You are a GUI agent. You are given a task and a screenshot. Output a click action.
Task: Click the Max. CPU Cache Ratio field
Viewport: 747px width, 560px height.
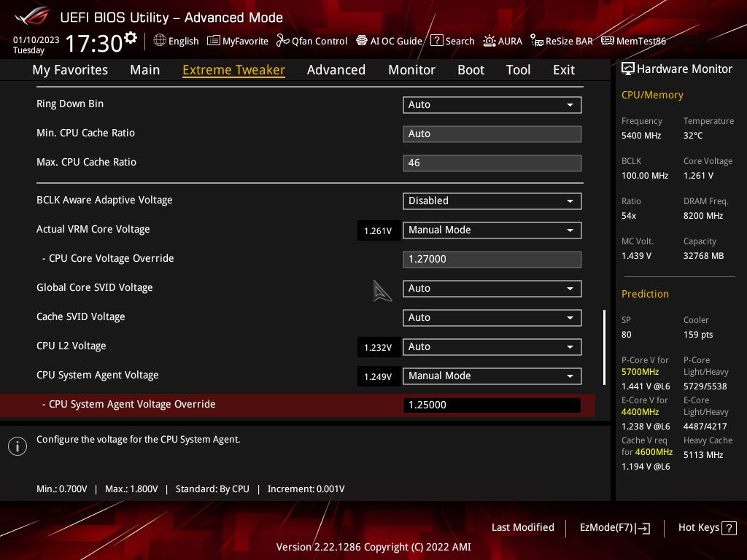click(492, 163)
